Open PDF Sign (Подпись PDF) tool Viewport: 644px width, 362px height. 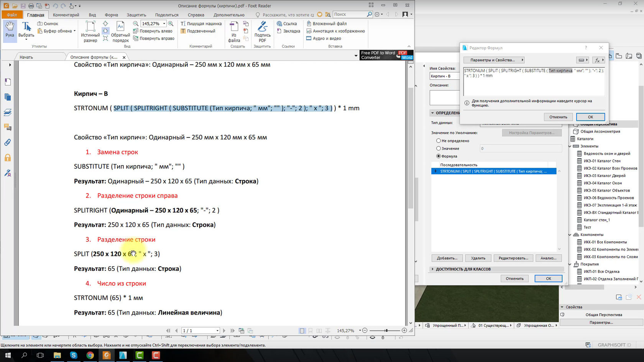point(262,31)
